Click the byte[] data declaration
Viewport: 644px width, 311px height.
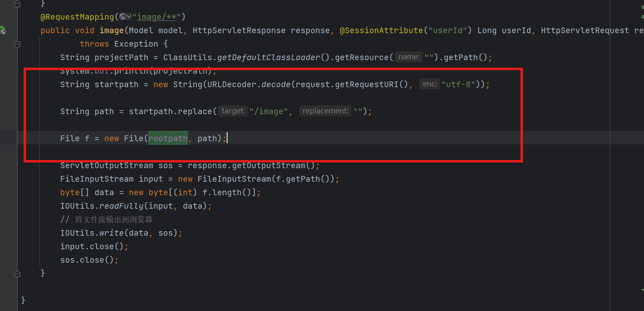coord(87,192)
